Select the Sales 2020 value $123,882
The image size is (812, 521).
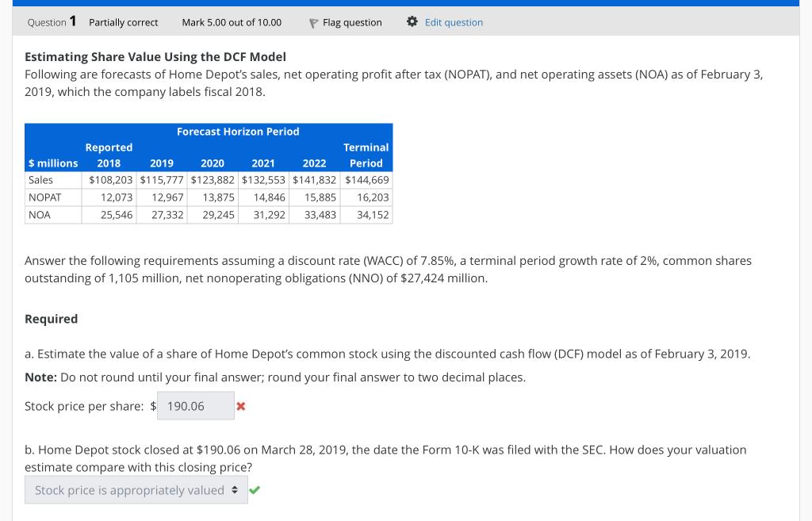(x=213, y=180)
